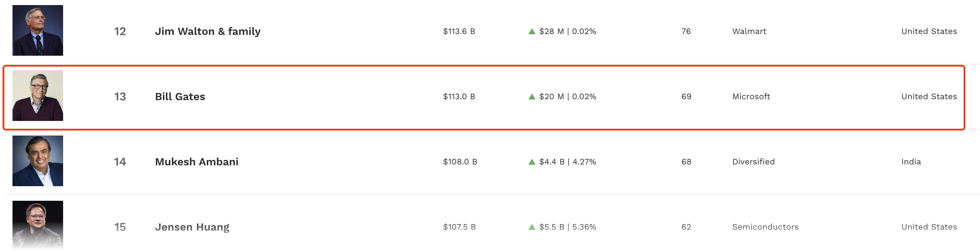Open the Jensen Huang profile link

[192, 227]
